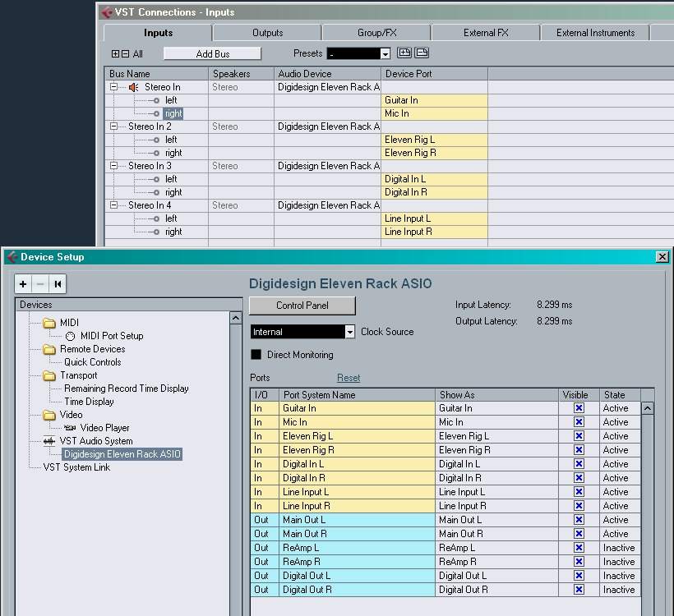Collapse the Stereo In 2 bus

pyautogui.click(x=113, y=126)
